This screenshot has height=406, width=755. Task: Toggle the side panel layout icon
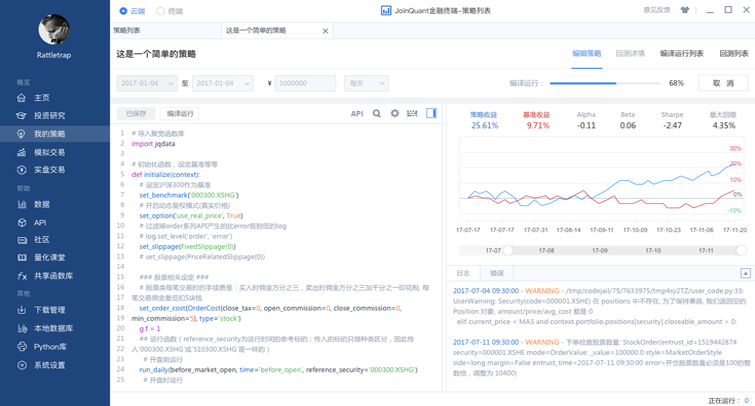tap(431, 113)
